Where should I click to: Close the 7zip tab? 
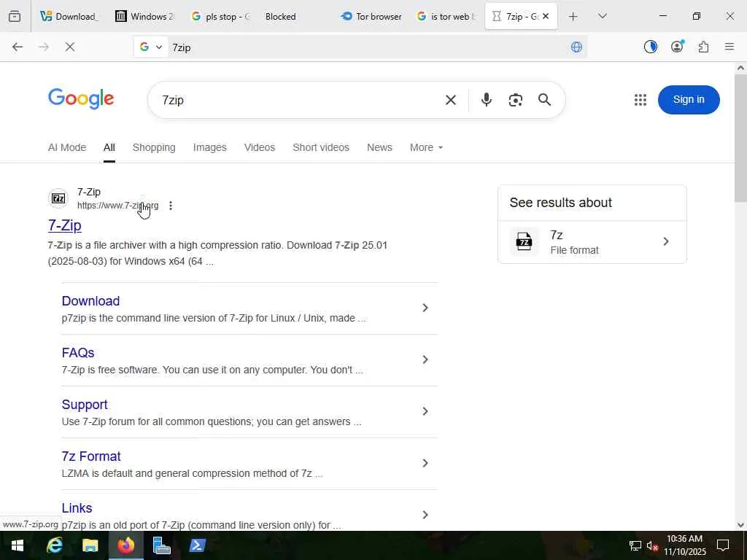[546, 16]
